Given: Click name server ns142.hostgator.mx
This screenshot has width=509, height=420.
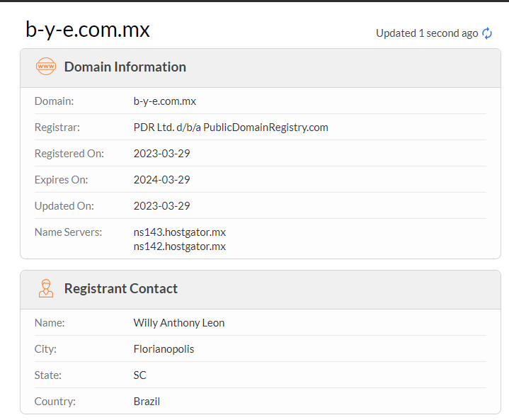Looking at the screenshot, I should pos(180,246).
